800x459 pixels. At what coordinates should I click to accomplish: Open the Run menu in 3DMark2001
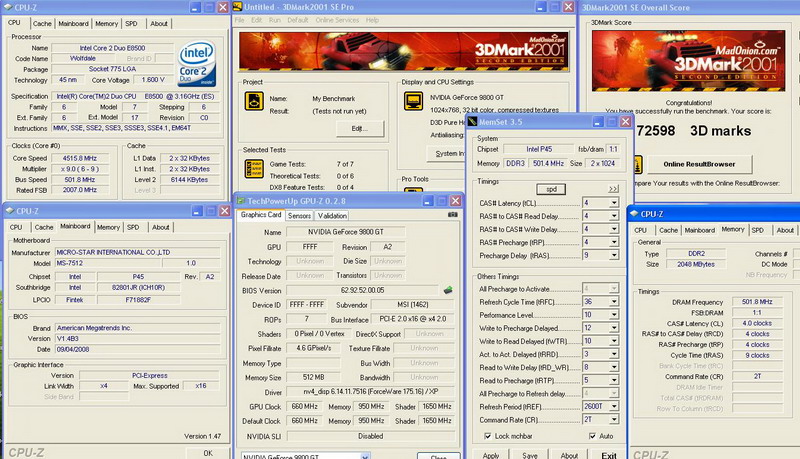click(274, 20)
